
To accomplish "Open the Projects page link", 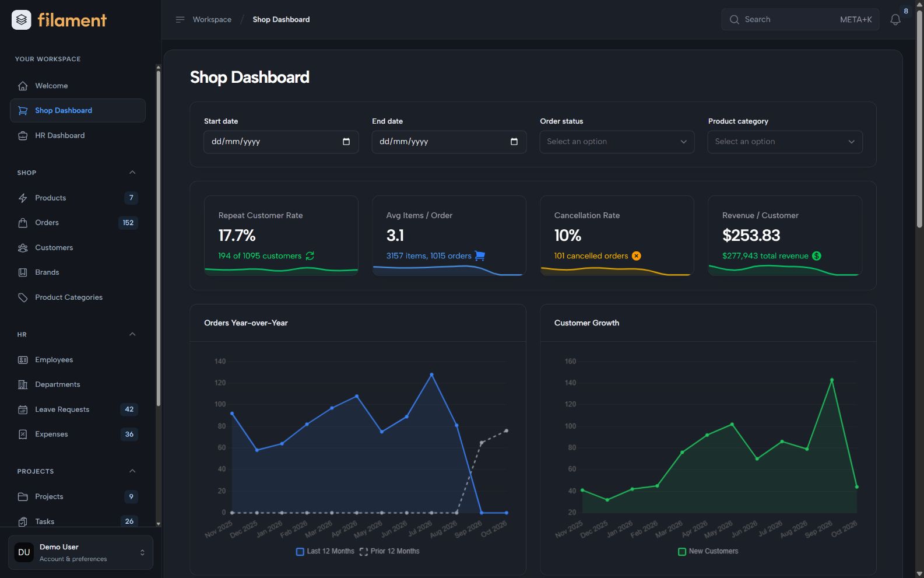I will [x=78, y=496].
